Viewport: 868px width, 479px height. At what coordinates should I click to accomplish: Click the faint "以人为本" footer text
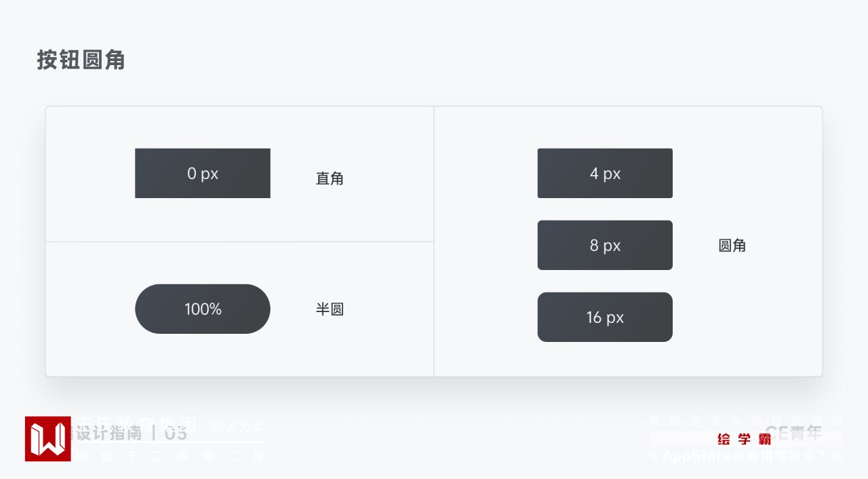238,427
